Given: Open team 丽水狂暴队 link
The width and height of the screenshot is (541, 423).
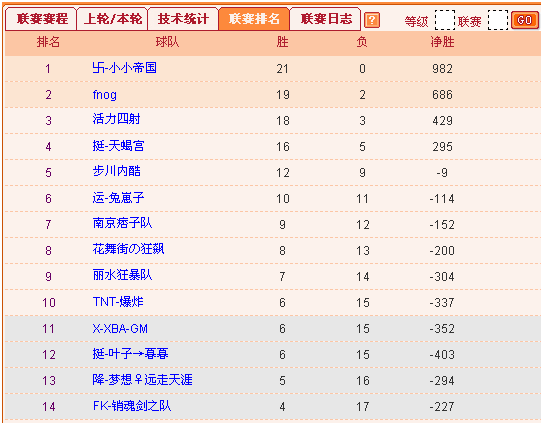Looking at the screenshot, I should [x=122, y=275].
